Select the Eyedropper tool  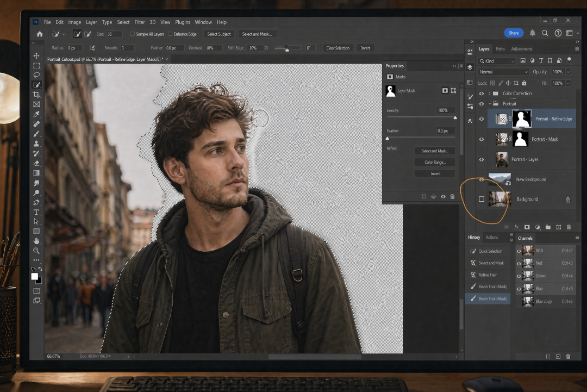(x=36, y=114)
